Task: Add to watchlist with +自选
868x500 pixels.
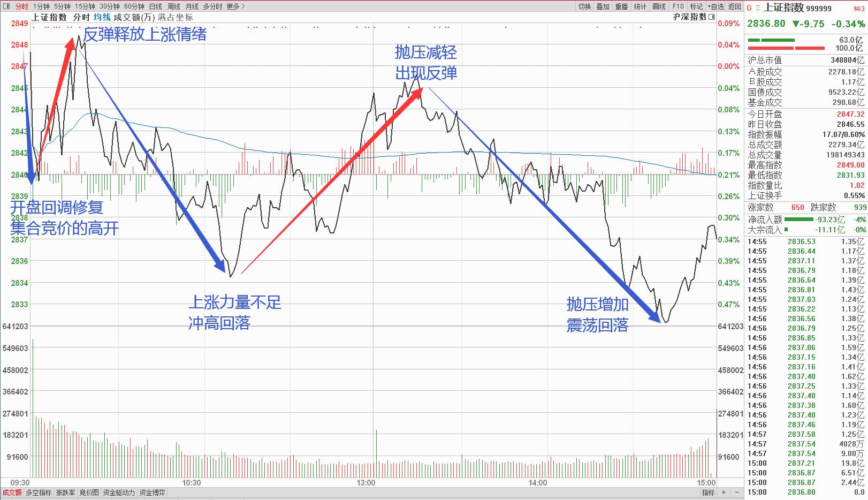Action: [715, 6]
